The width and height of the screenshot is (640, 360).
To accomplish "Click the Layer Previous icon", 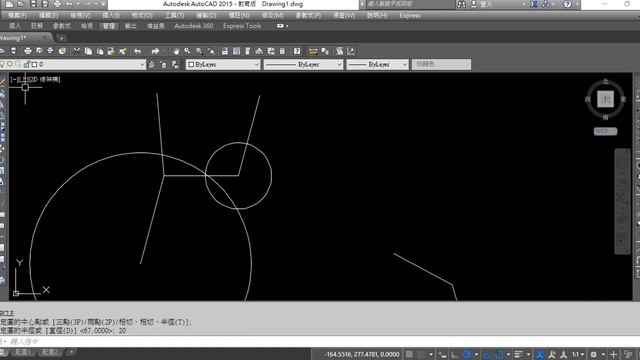I will pos(163,64).
